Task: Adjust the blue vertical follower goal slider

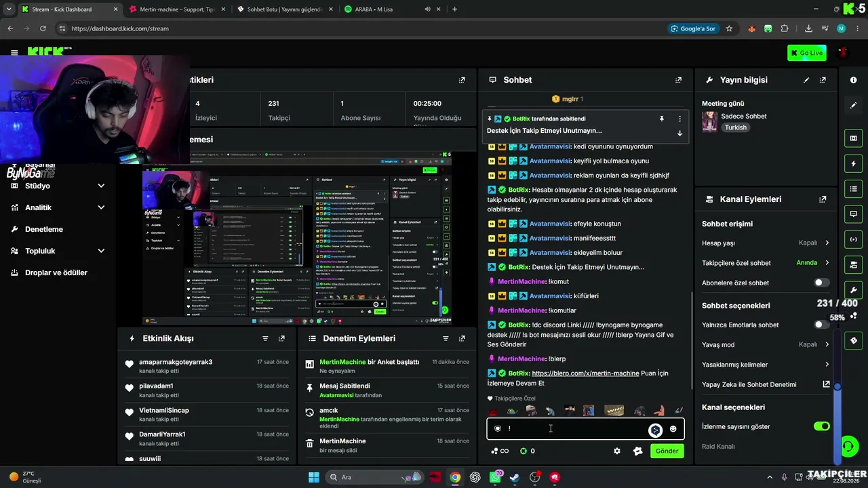Action: 837,387
